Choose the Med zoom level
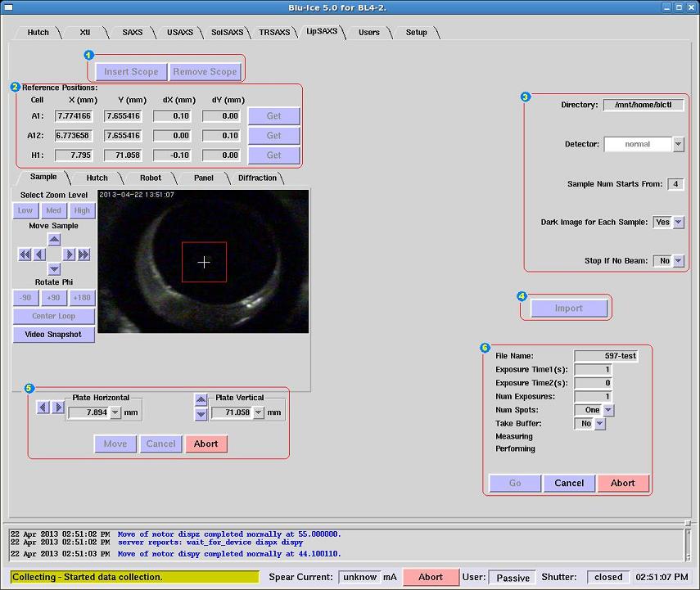 (53, 210)
